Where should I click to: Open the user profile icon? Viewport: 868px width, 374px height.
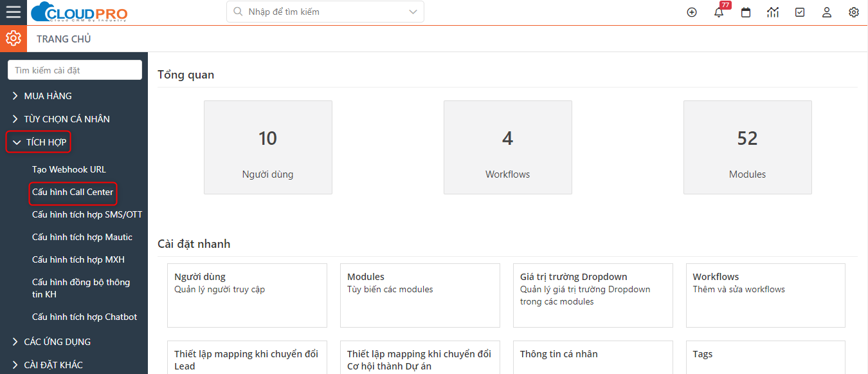tap(827, 12)
